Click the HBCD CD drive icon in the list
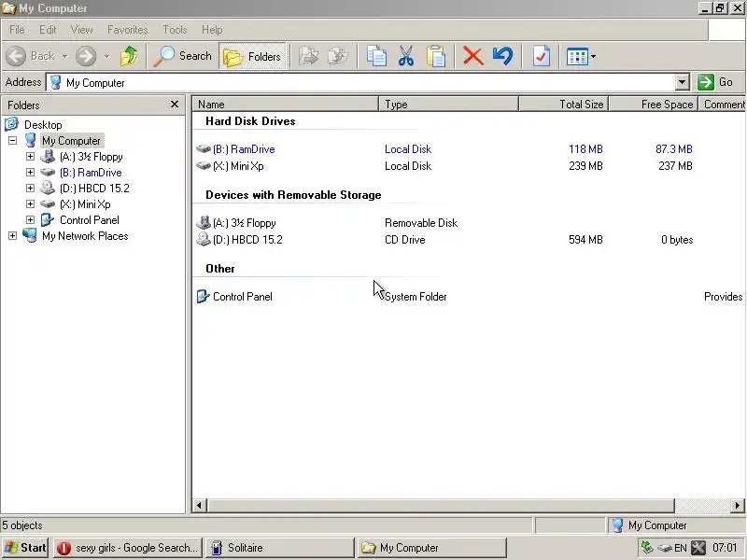This screenshot has width=747, height=560. (204, 239)
